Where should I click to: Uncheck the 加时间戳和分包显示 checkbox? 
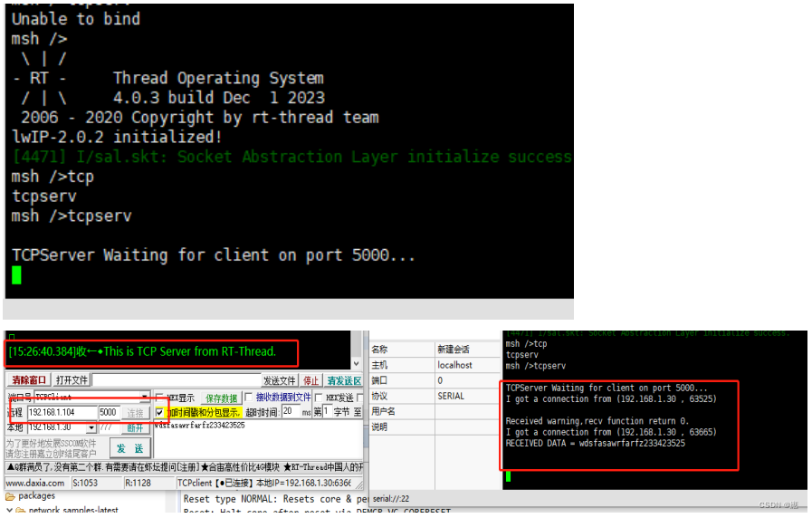click(160, 412)
